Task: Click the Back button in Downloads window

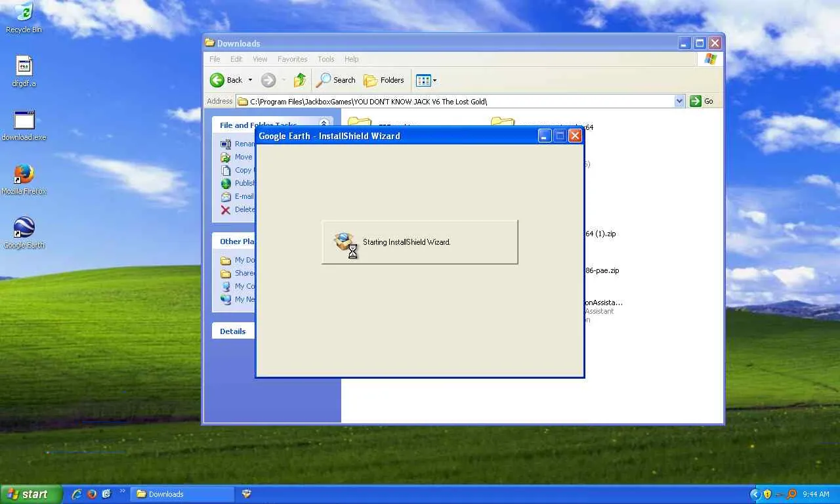Action: pos(226,80)
